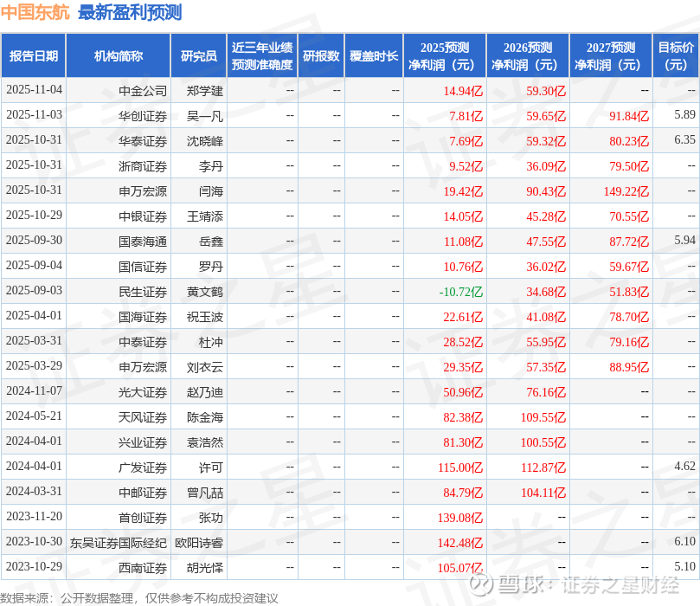This screenshot has height=606, width=700.
Task: Click the 最新盈利预测 title text
Action: [130, 12]
